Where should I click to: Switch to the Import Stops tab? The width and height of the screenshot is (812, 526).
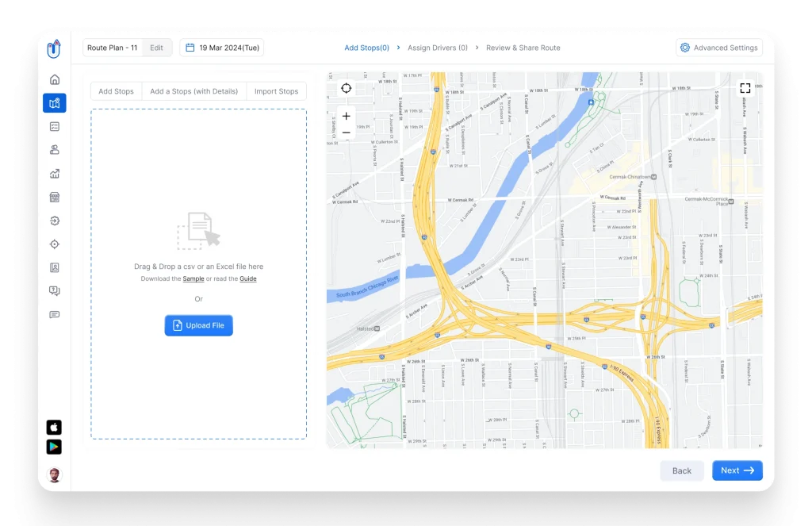276,91
